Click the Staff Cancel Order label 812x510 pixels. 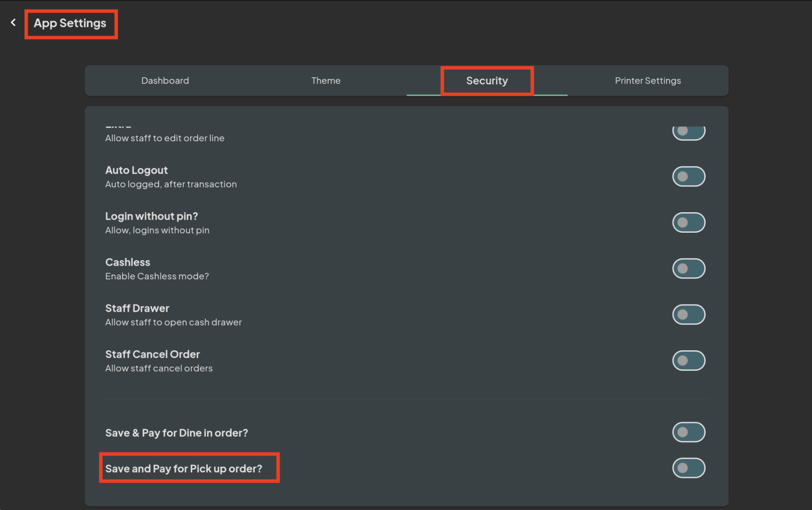coord(152,354)
